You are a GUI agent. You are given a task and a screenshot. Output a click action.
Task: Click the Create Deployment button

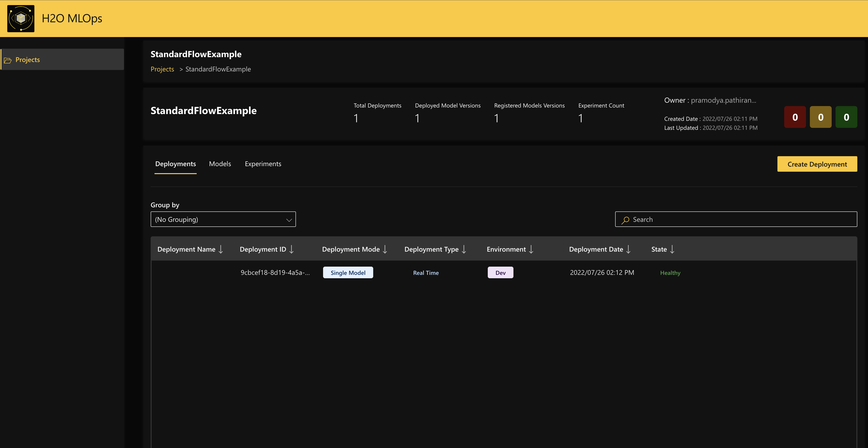(x=817, y=164)
